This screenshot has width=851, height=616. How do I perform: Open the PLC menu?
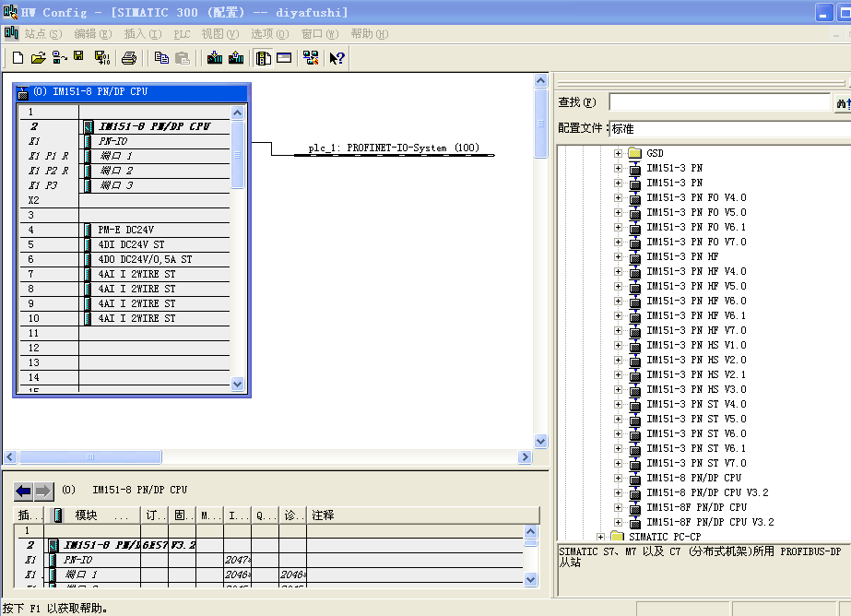(182, 34)
